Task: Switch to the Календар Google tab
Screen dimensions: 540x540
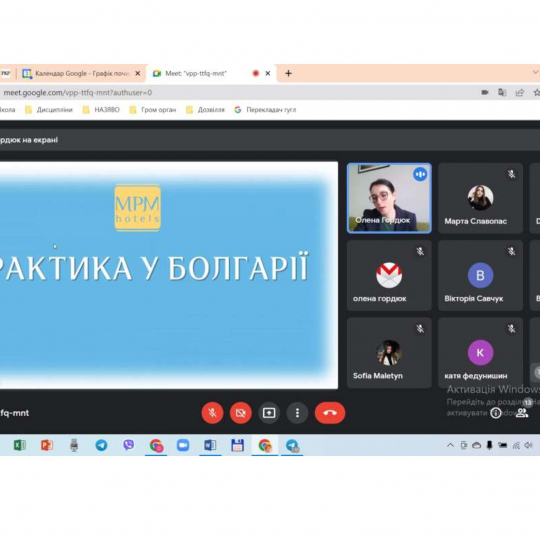Action: pyautogui.click(x=82, y=73)
